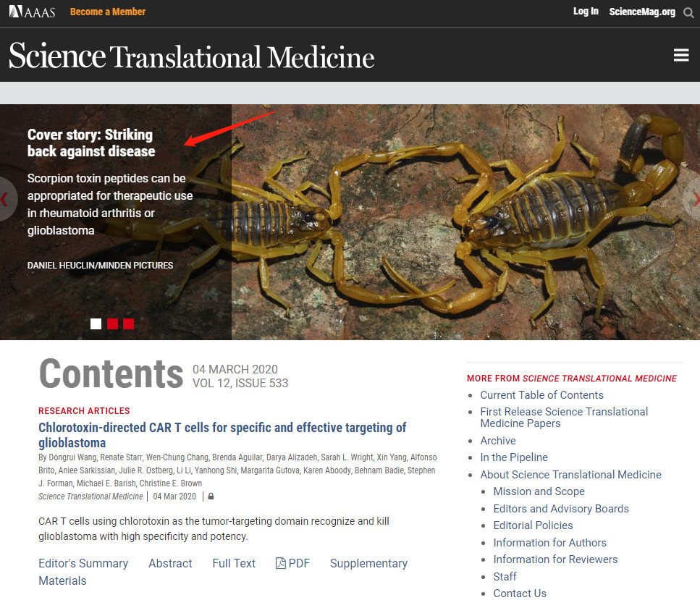Go to previous carousel slide arrow
This screenshot has width=700, height=600.
click(6, 199)
